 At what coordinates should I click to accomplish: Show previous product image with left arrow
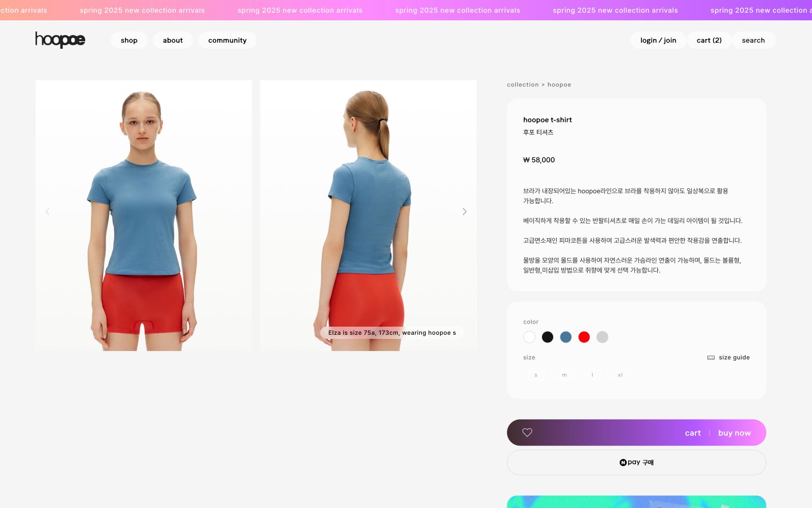48,212
